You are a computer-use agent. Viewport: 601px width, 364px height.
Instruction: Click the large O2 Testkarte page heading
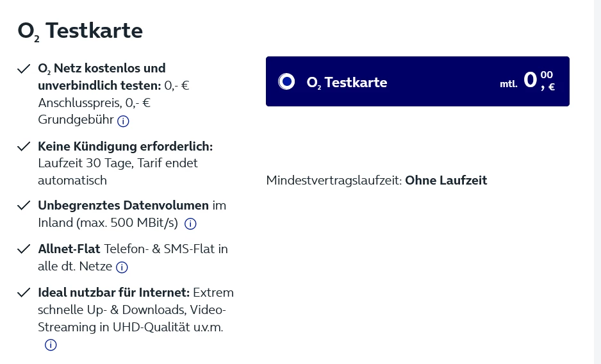click(x=80, y=31)
